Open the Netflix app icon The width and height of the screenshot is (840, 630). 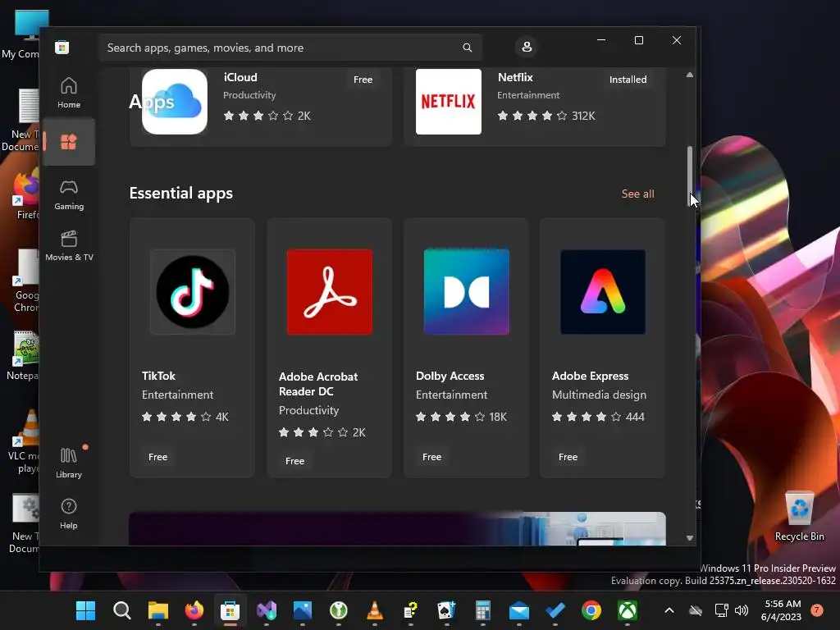click(x=449, y=102)
